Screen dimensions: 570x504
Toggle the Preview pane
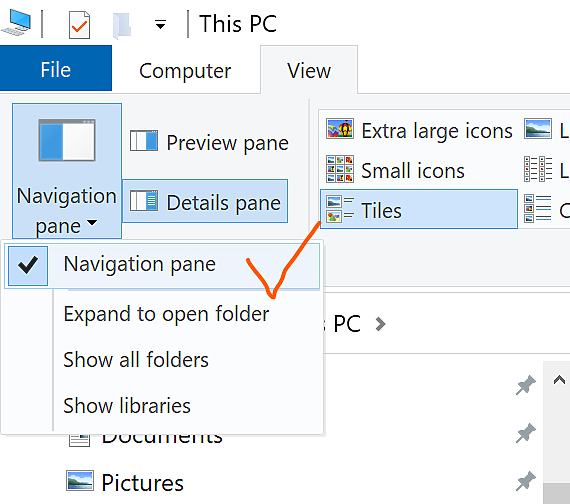[x=209, y=142]
